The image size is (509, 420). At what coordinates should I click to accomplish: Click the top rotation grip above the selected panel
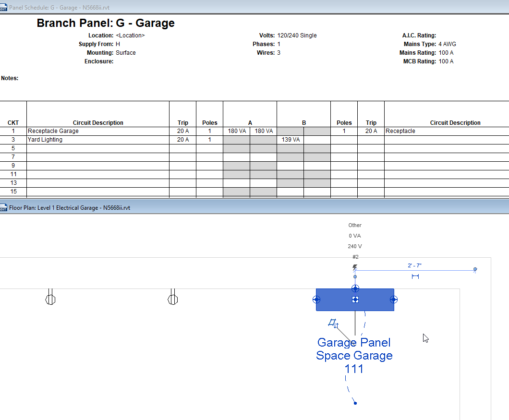[355, 288]
